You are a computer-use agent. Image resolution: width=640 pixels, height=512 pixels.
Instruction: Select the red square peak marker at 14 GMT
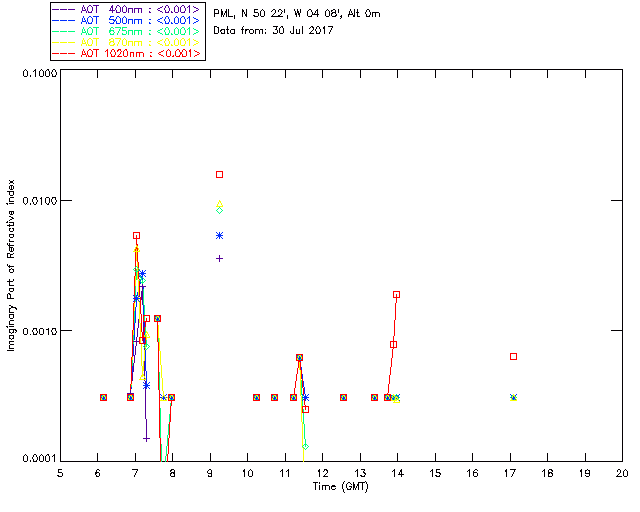click(x=396, y=295)
